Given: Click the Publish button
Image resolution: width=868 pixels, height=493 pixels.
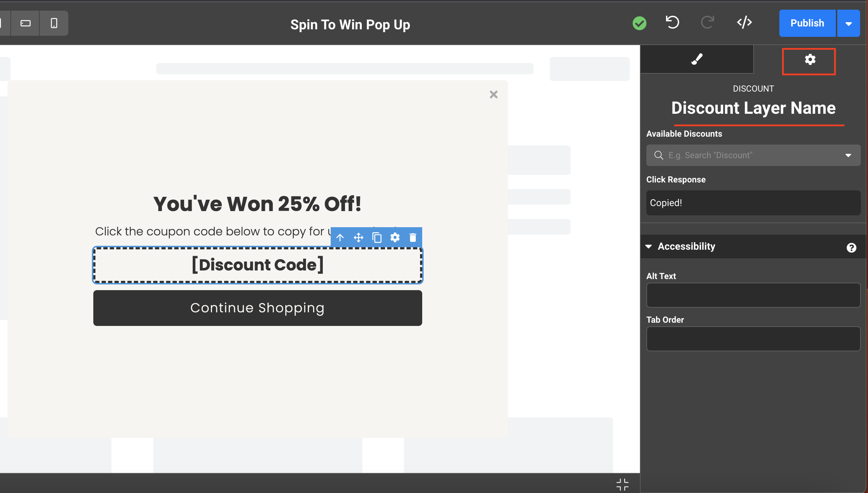Looking at the screenshot, I should [807, 24].
